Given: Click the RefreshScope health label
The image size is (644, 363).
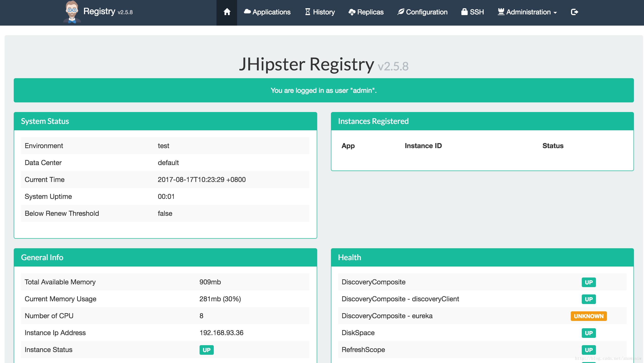Looking at the screenshot, I should coord(363,350).
